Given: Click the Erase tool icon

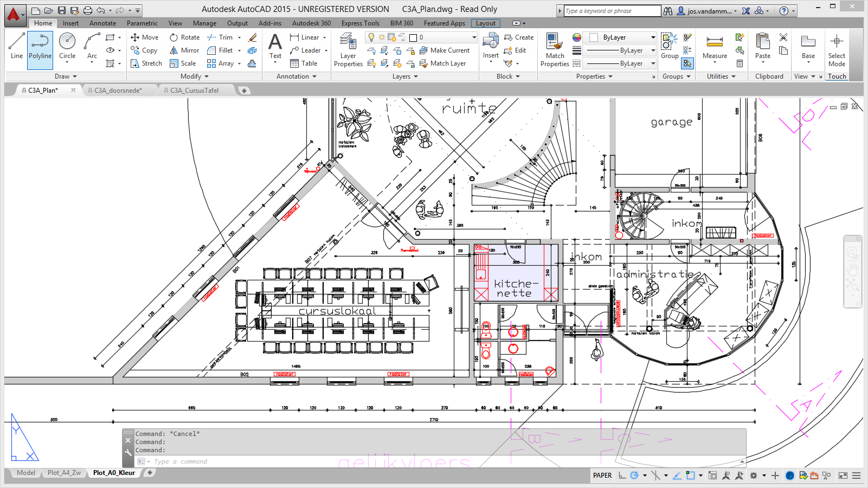Looking at the screenshot, I should (253, 37).
